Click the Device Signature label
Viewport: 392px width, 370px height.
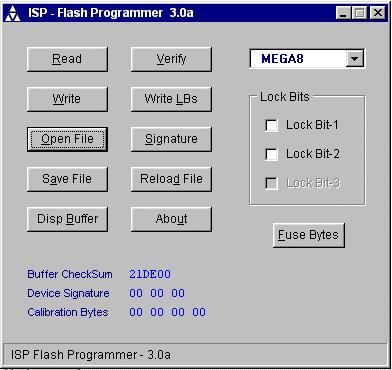pos(68,293)
